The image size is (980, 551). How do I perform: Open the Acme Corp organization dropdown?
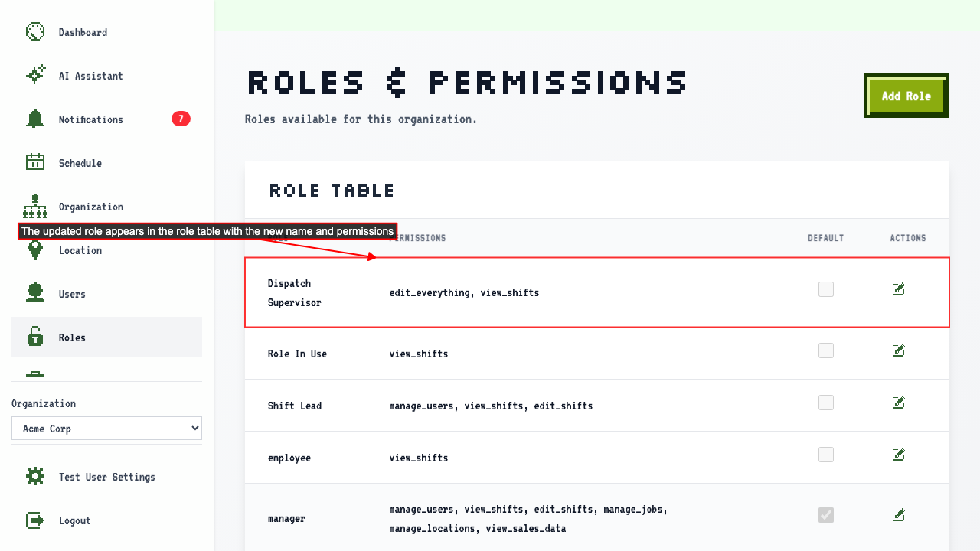click(106, 429)
